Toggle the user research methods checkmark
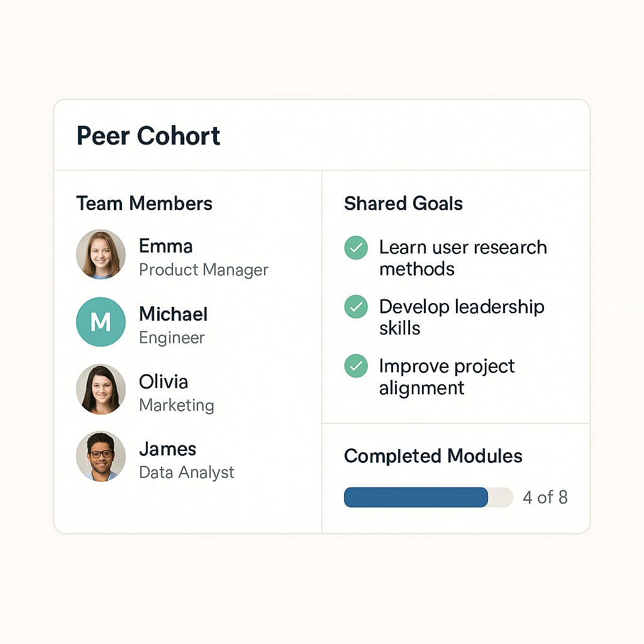 pyautogui.click(x=356, y=248)
